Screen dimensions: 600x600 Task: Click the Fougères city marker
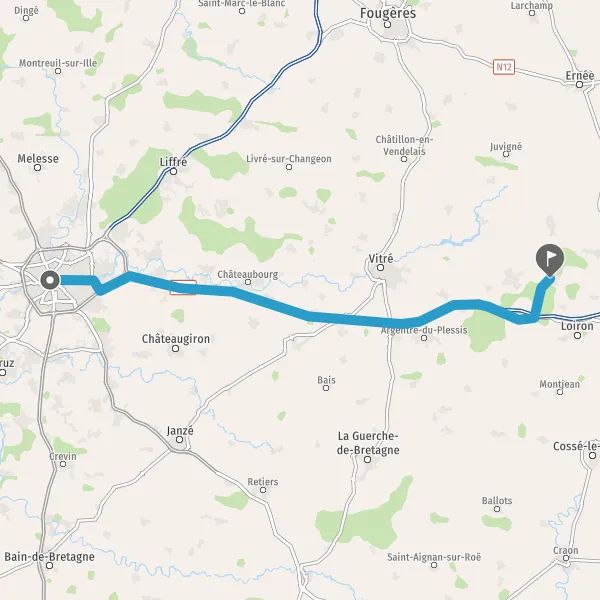(387, 25)
